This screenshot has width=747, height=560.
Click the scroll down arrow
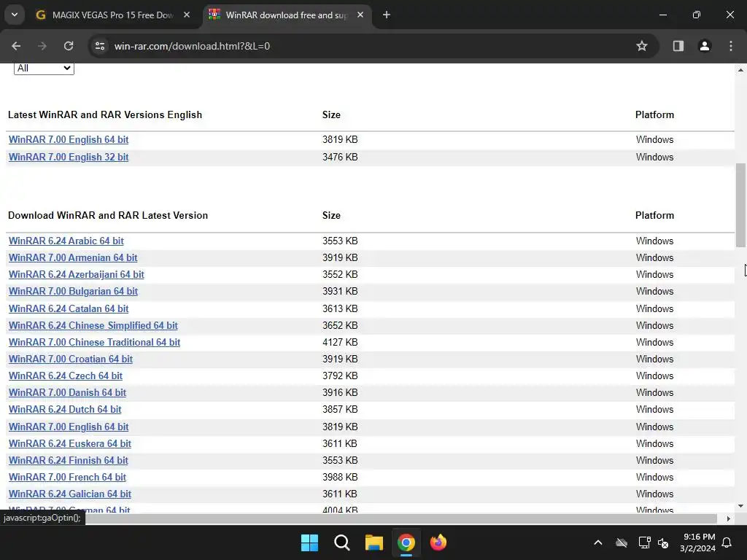coord(740,506)
